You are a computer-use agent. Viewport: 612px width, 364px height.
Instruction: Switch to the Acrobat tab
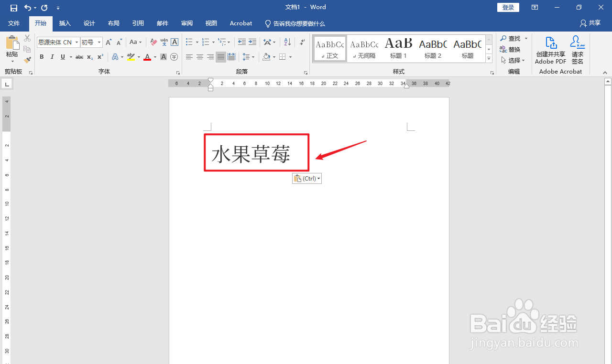[241, 23]
